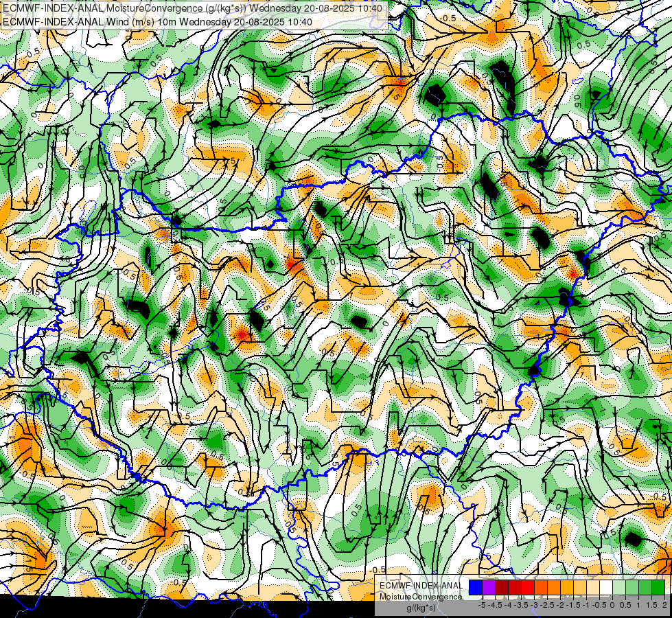
Task: Click the '-1.5' tick label on the legend
Action: (573, 605)
